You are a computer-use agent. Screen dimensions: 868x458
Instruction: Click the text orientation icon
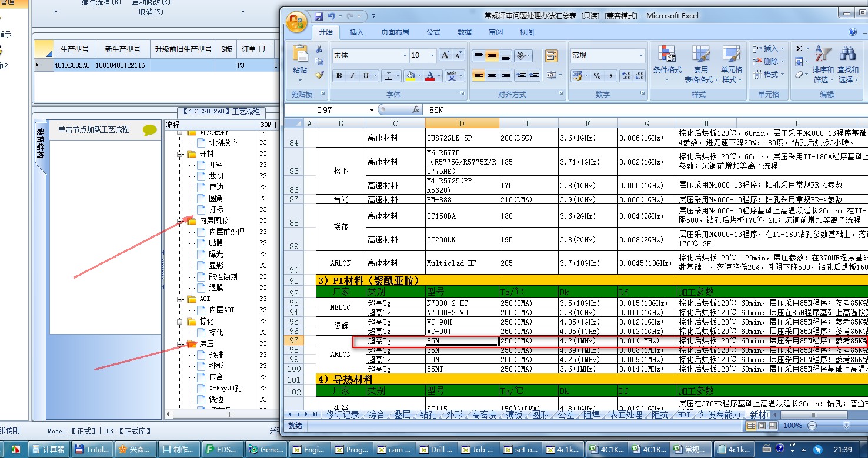(520, 56)
